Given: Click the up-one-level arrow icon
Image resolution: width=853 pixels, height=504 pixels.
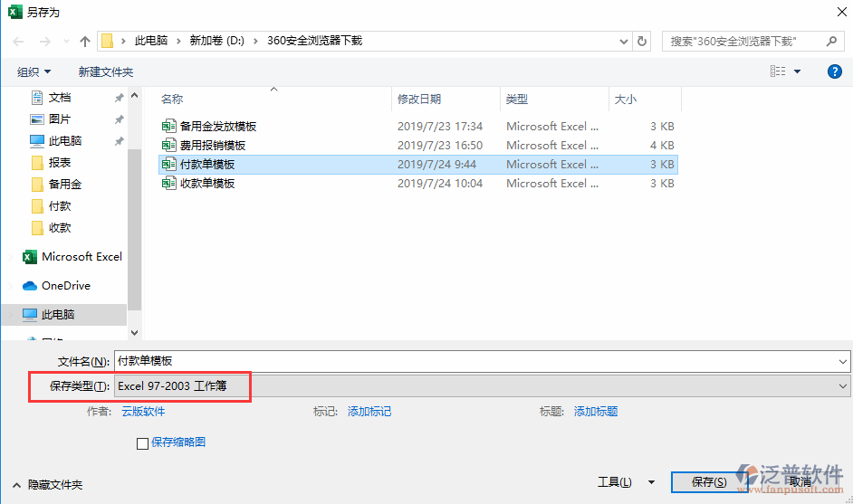Looking at the screenshot, I should [x=85, y=42].
